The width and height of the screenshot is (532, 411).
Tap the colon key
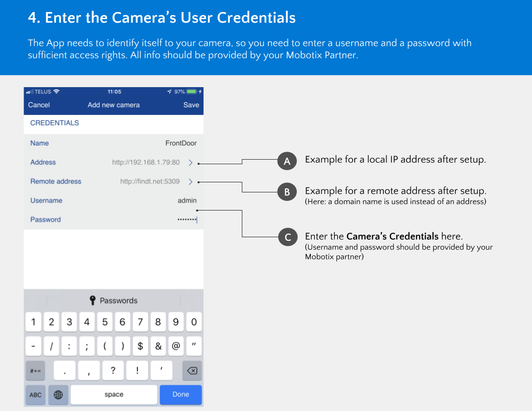click(x=69, y=346)
